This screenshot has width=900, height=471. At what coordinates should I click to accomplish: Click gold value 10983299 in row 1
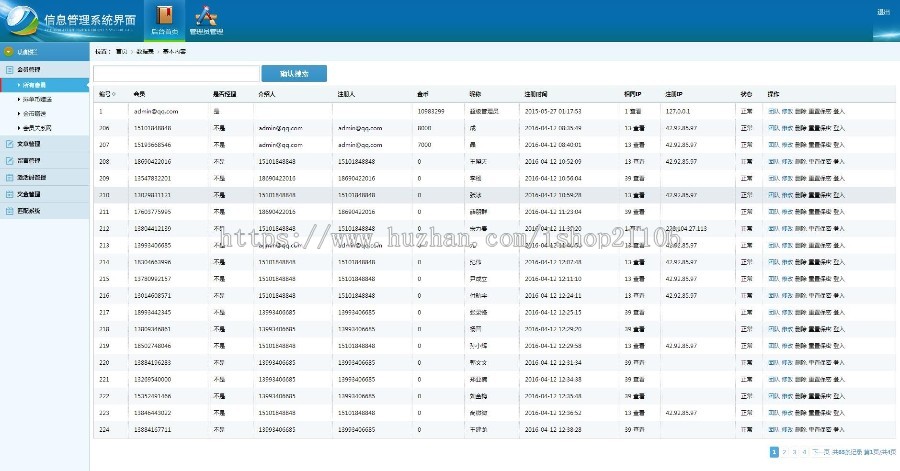click(x=431, y=111)
